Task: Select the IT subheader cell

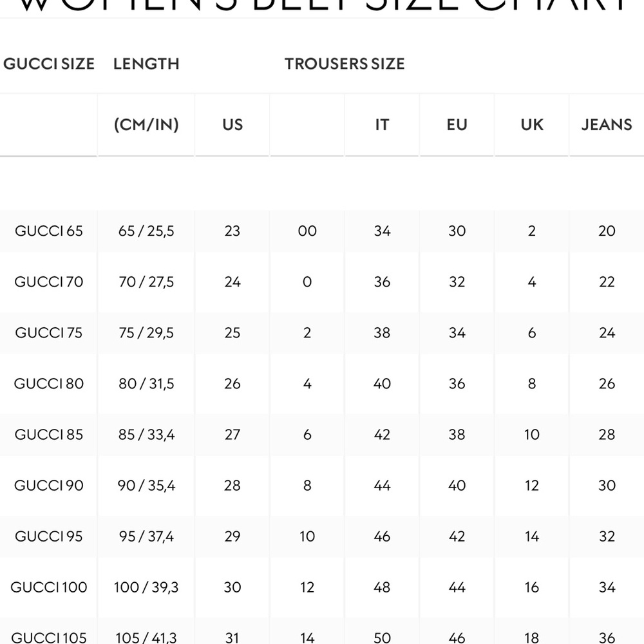Action: [x=382, y=124]
